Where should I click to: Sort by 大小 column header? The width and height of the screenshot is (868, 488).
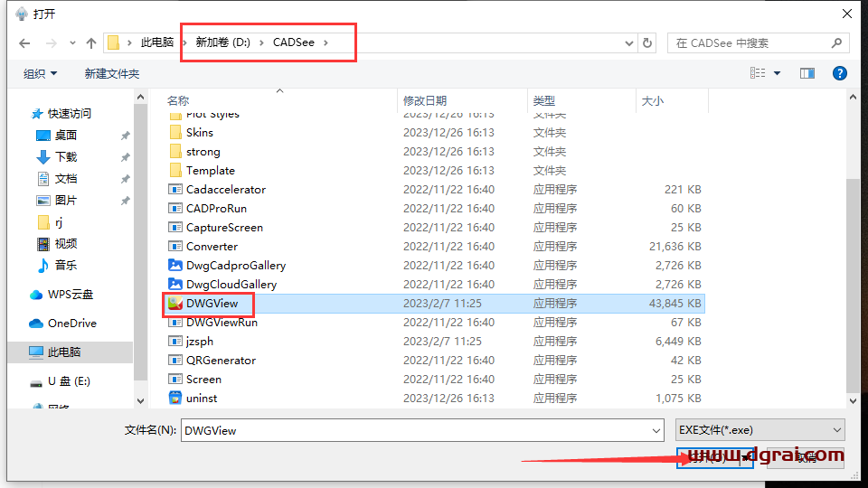(653, 100)
